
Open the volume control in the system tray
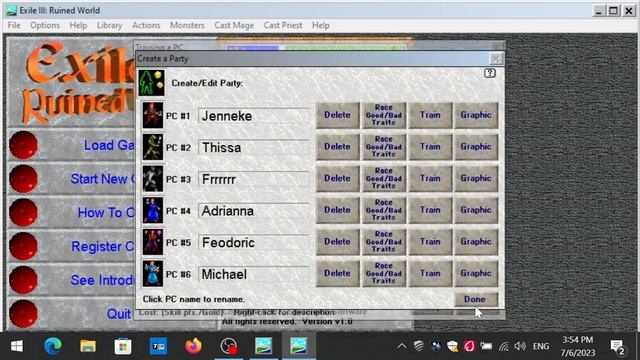coord(520,347)
